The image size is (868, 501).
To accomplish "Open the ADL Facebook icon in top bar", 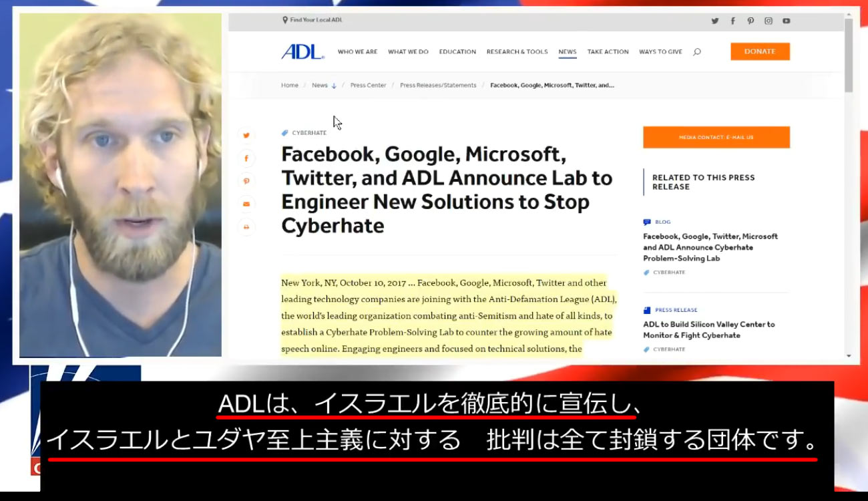I will (733, 21).
